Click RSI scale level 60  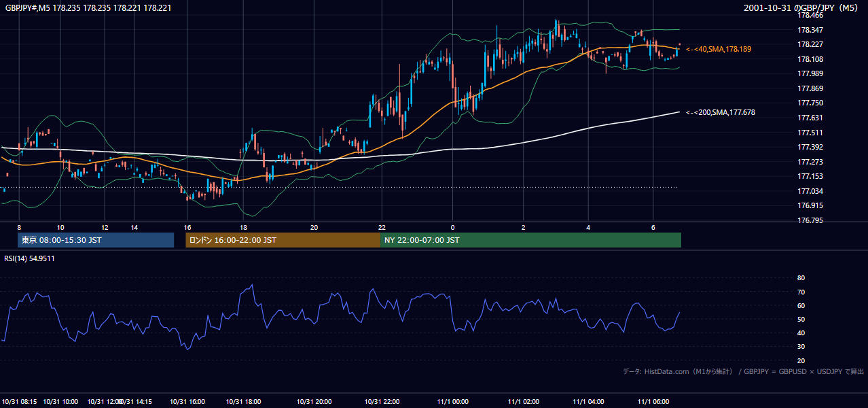coord(801,305)
